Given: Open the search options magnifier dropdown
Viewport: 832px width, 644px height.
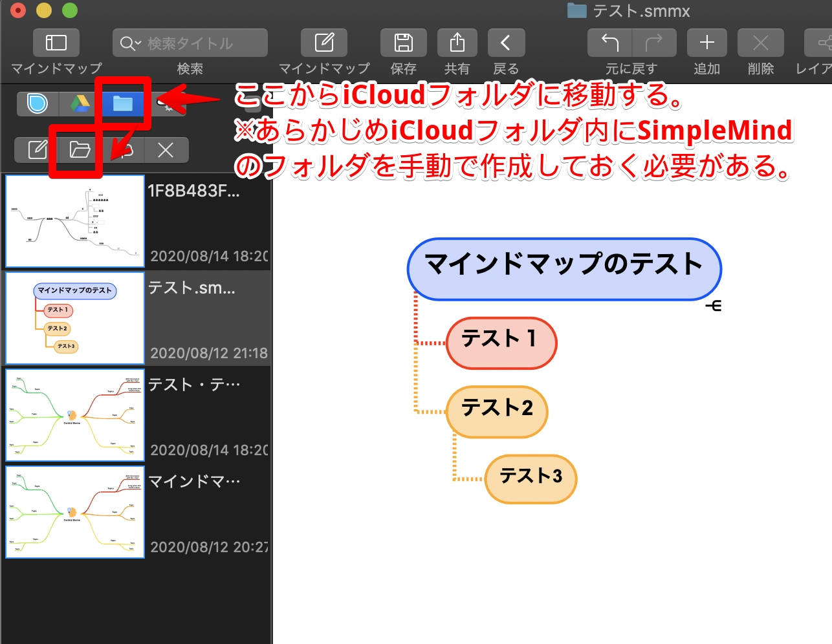Looking at the screenshot, I should tap(128, 43).
